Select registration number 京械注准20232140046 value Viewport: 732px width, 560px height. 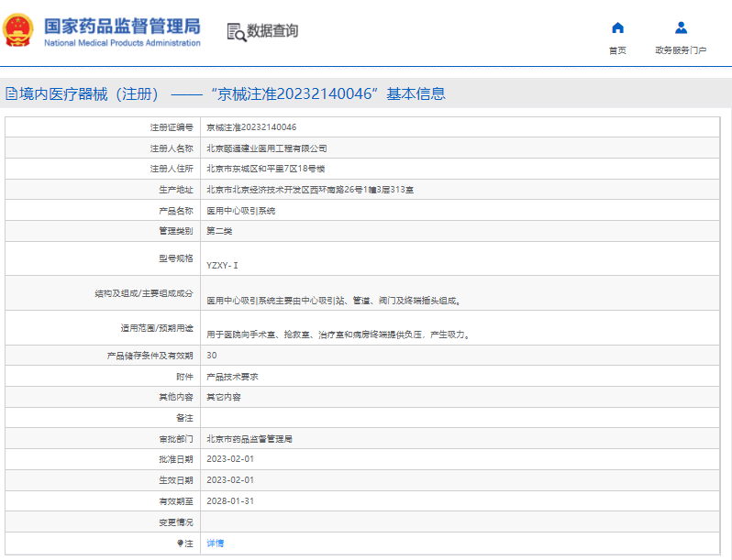251,127
